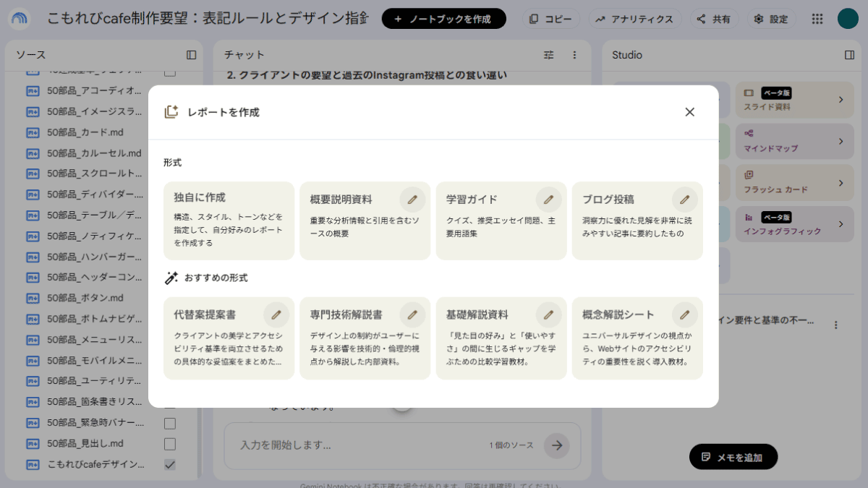Open アナリティクス from the top bar

[x=634, y=19]
